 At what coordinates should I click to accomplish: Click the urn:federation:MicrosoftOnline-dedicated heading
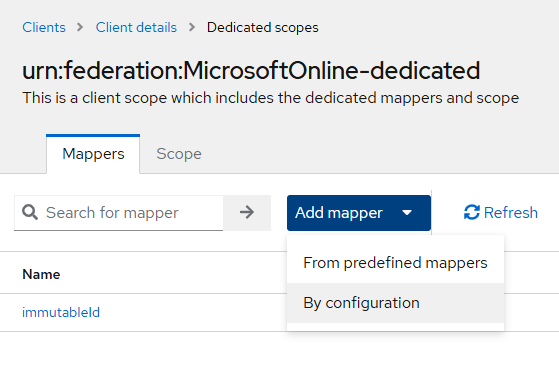[251, 71]
